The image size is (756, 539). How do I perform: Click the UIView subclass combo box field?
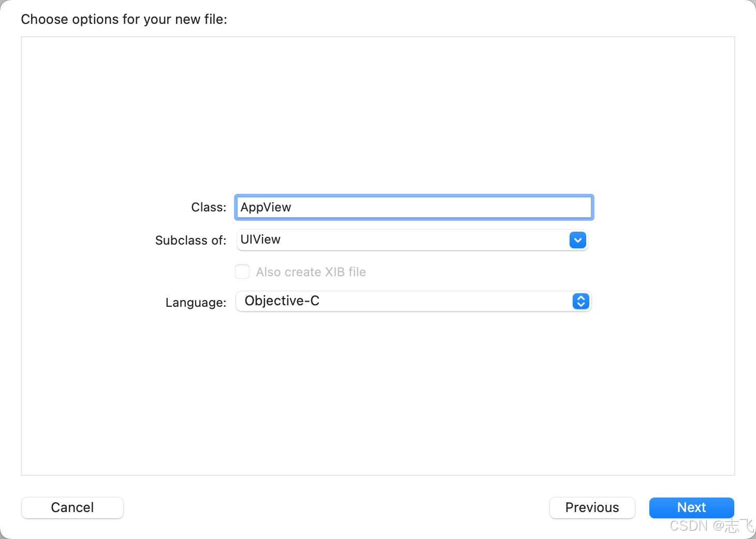pyautogui.click(x=412, y=240)
